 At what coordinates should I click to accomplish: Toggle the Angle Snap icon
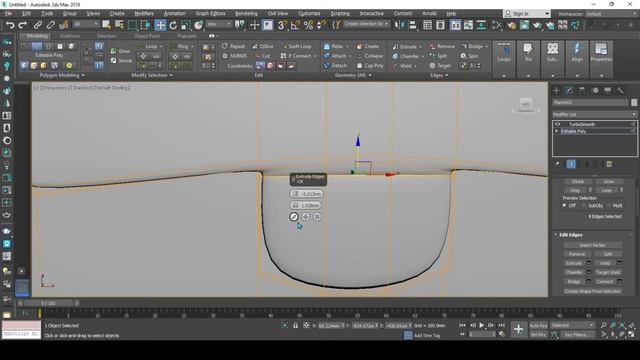295,25
